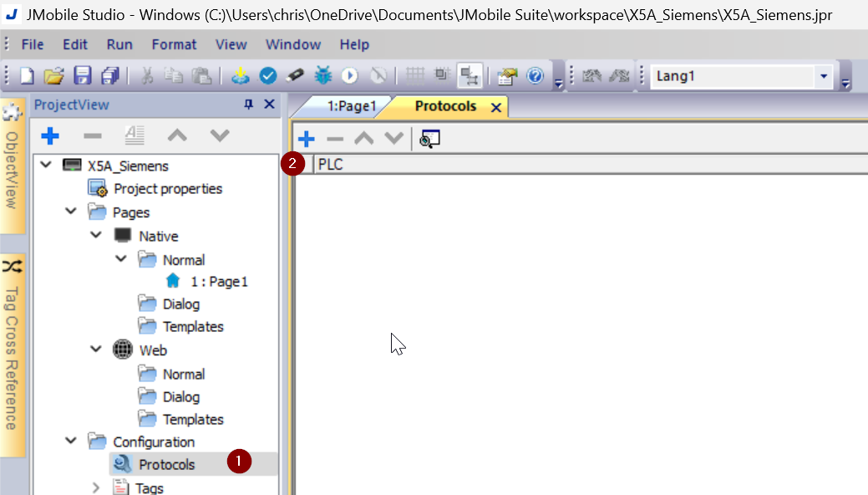The image size is (868, 495).
Task: Add a protocol with the blue plus
Action: 306,139
